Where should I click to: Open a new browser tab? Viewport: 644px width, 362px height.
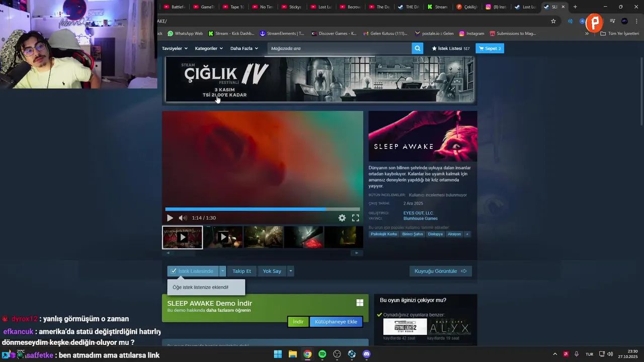point(575,7)
